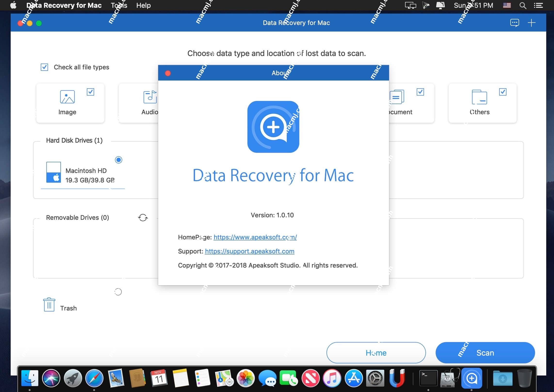Open the Terminal icon in dock
This screenshot has height=392, width=554.
click(428, 378)
